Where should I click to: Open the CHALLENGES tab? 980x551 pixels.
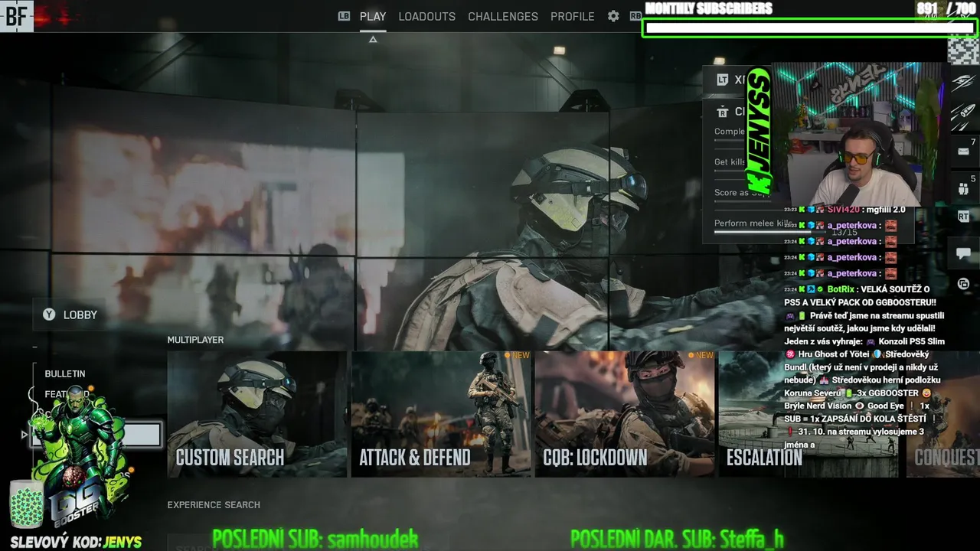tap(503, 16)
